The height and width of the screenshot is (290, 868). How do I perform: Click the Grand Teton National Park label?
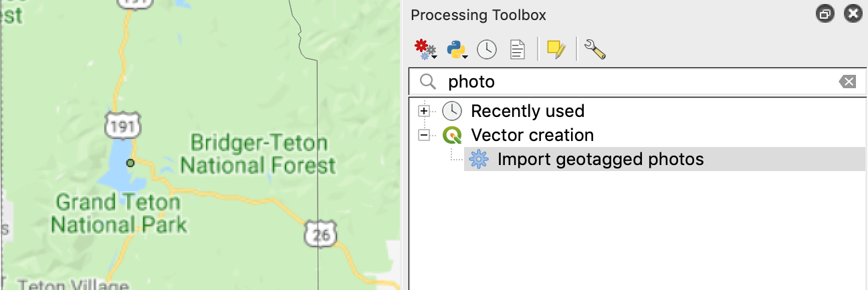tap(119, 213)
